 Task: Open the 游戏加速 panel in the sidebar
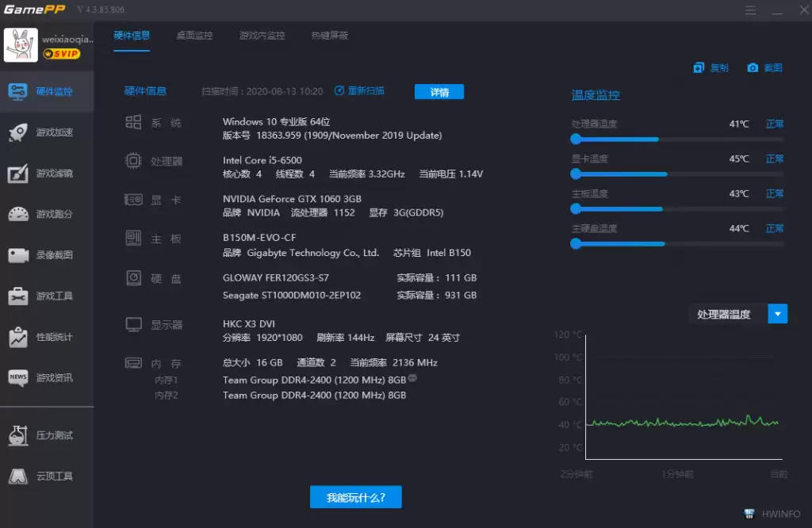(x=46, y=132)
